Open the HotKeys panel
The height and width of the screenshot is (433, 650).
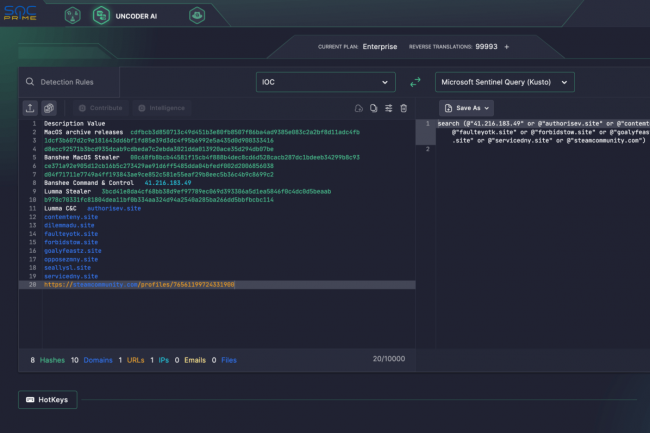[47, 400]
